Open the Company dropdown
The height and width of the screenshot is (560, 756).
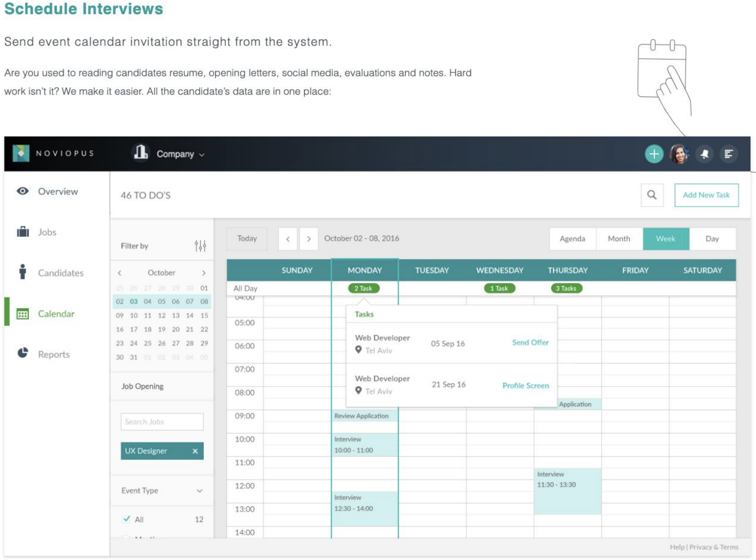[x=180, y=154]
